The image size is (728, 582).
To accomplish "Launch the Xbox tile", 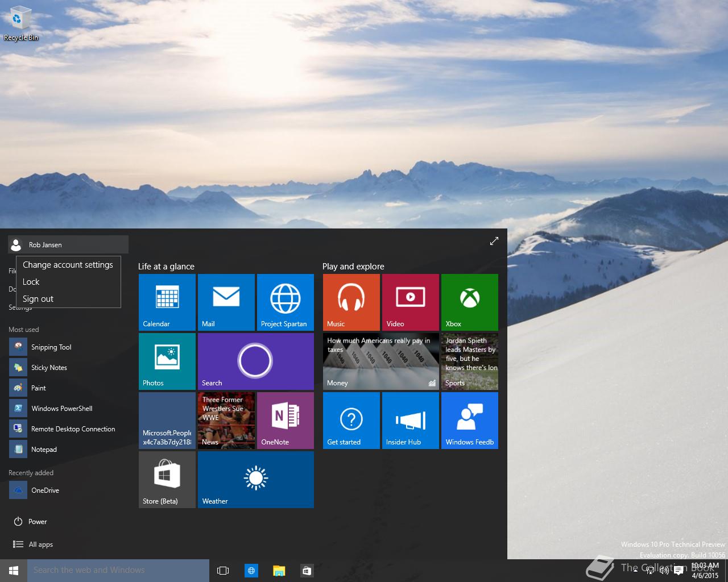I will (470, 302).
